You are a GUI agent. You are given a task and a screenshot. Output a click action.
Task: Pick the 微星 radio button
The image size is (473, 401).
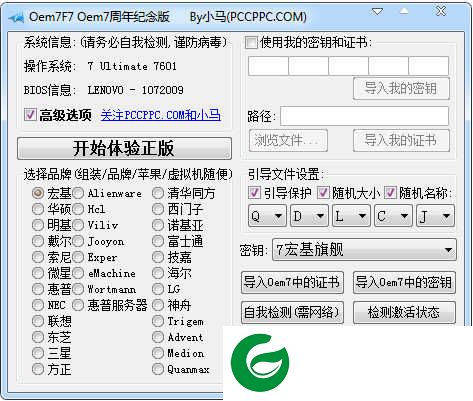point(38,273)
